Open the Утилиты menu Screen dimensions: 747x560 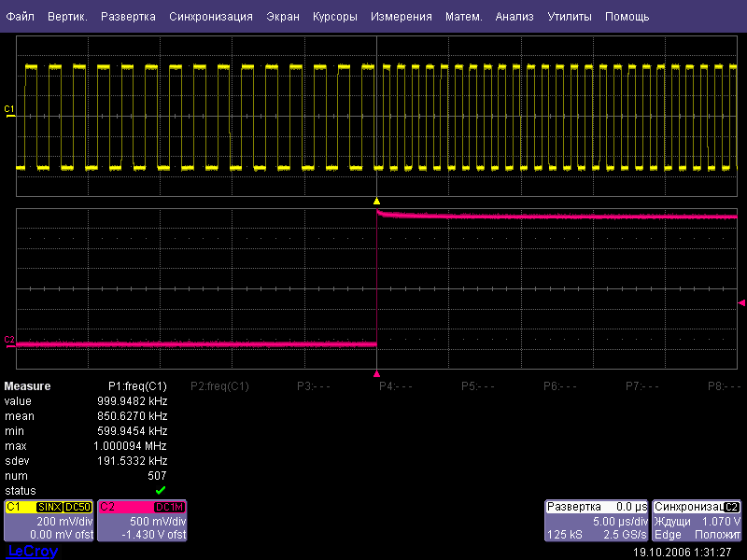click(569, 17)
